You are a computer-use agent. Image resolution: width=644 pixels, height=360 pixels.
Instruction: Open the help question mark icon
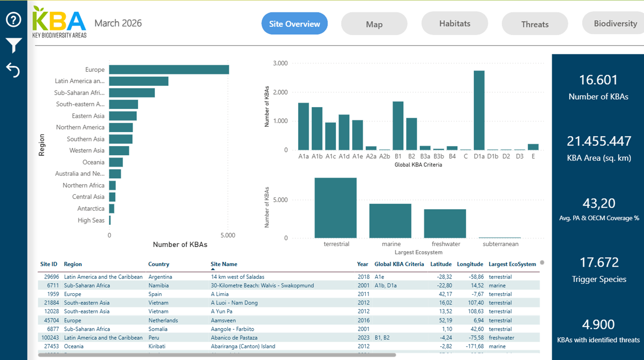13,20
